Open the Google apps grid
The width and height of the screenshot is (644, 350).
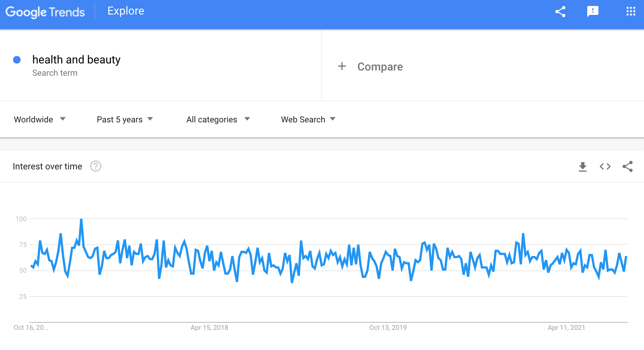(x=631, y=12)
